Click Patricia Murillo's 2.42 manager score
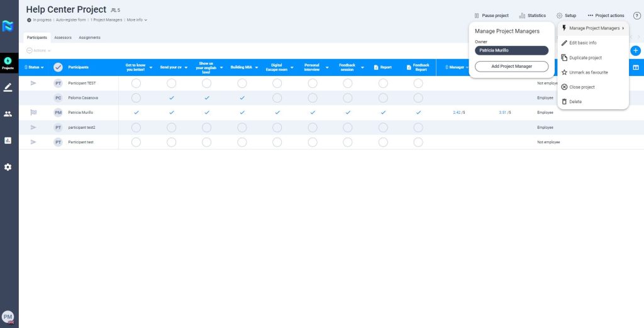Screen dimensions: 644x328 coord(458,112)
